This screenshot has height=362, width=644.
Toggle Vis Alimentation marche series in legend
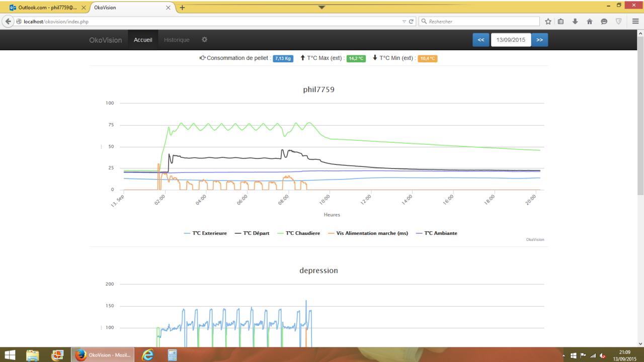point(368,233)
